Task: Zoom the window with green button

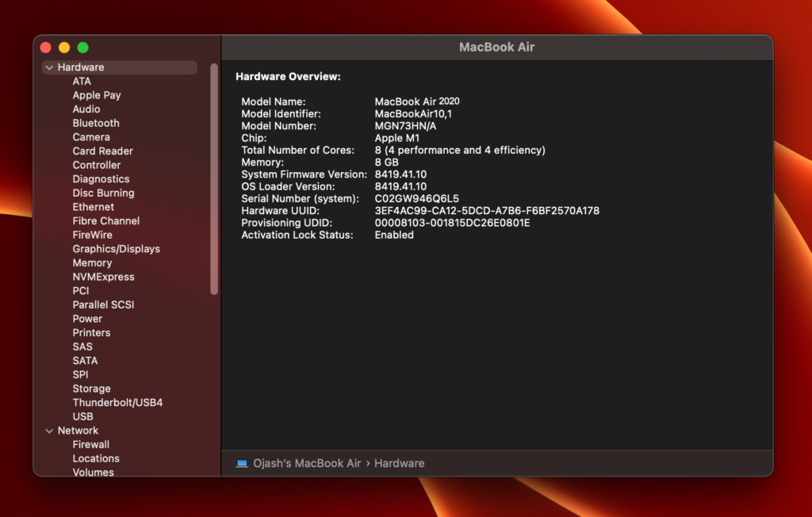Action: (x=82, y=48)
